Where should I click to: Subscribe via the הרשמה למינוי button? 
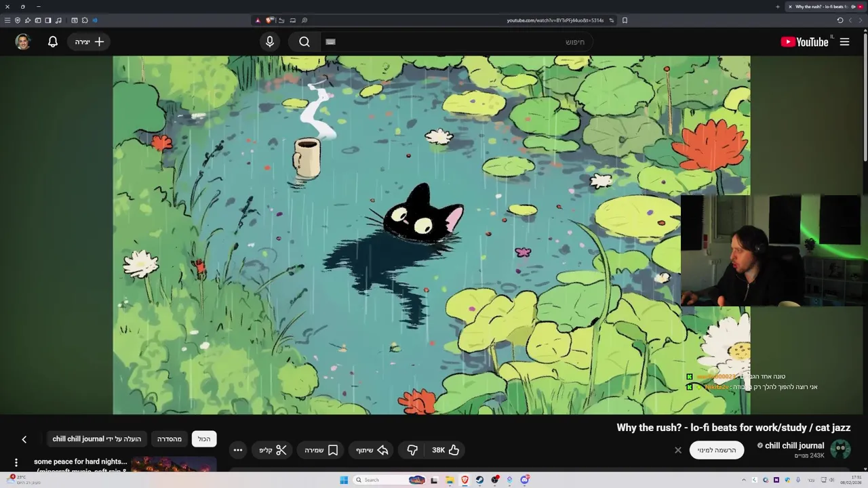pos(717,450)
